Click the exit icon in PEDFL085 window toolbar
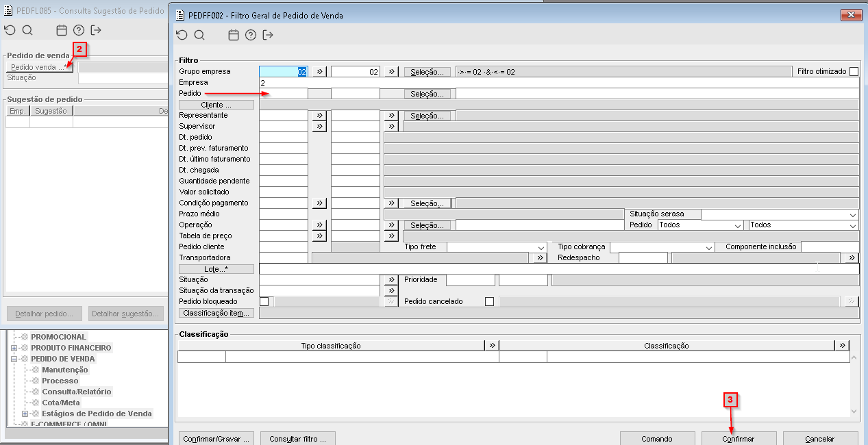 [96, 30]
